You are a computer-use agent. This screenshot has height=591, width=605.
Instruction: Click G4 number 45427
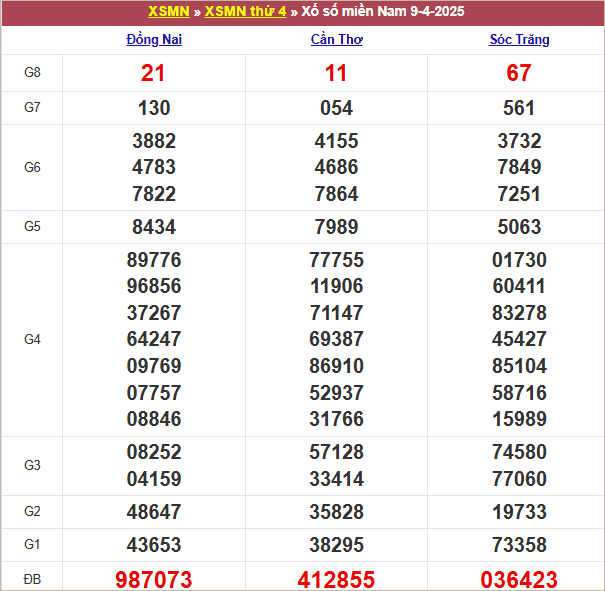519,339
